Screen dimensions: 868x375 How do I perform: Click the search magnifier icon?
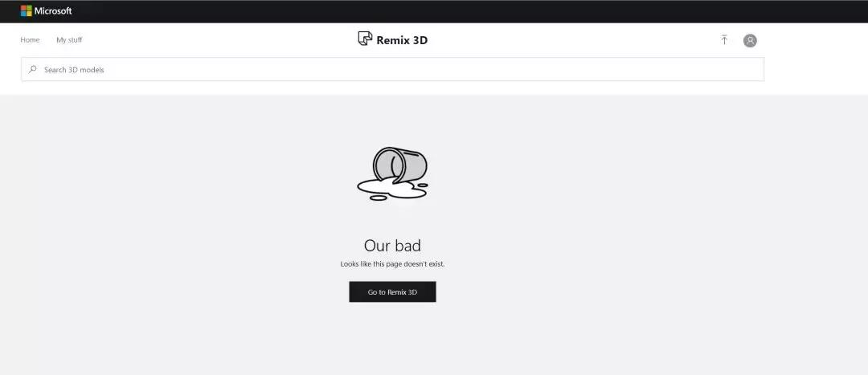click(x=33, y=69)
